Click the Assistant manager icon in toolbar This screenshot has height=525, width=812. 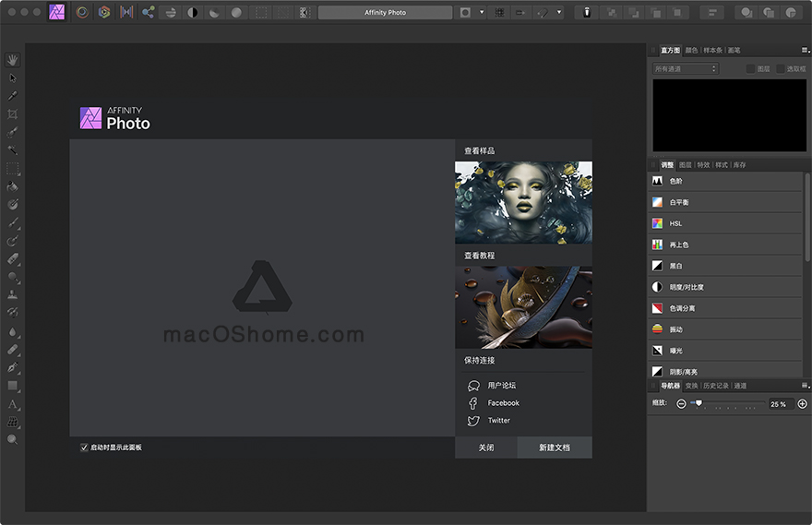tap(587, 12)
